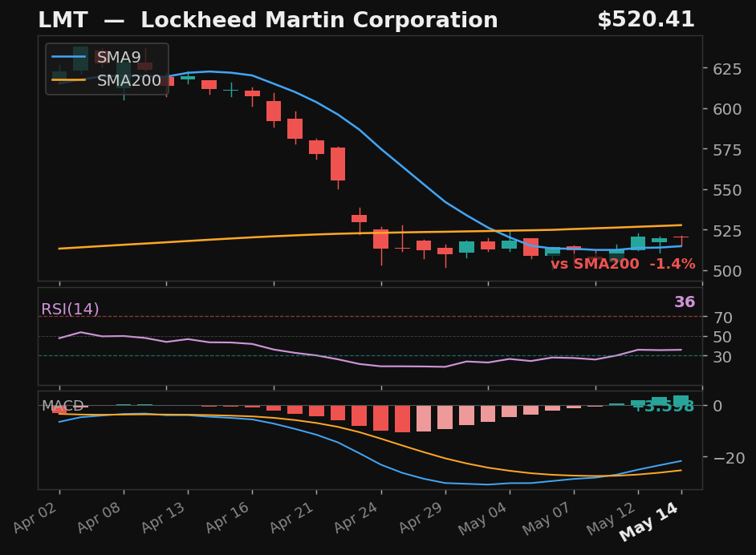The height and width of the screenshot is (555, 756).
Task: Click the MACD −20 axis label
Action: coord(729,458)
